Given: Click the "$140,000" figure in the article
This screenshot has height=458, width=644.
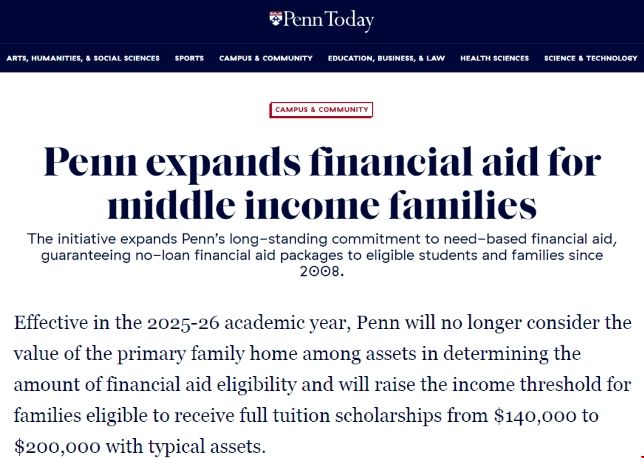Looking at the screenshot, I should click(x=550, y=413).
